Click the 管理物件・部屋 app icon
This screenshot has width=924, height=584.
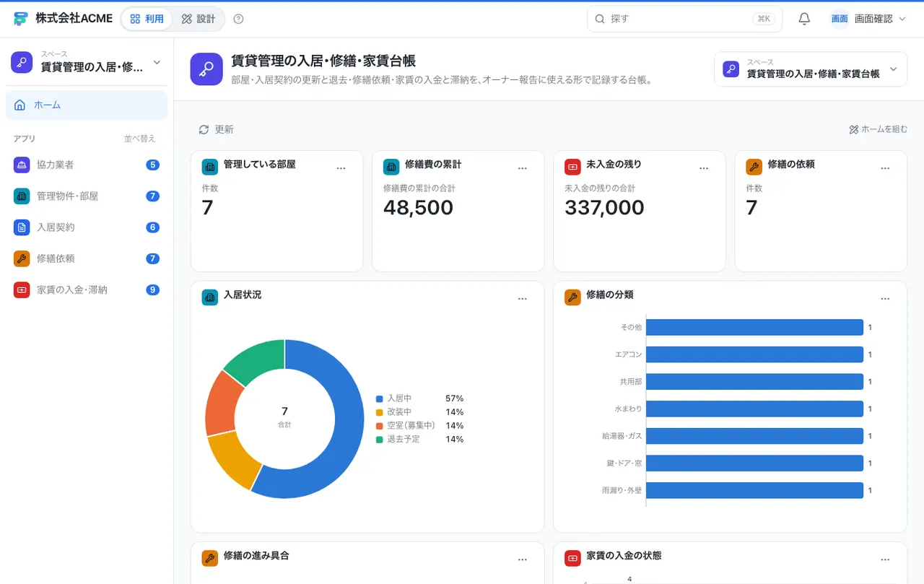[22, 196]
